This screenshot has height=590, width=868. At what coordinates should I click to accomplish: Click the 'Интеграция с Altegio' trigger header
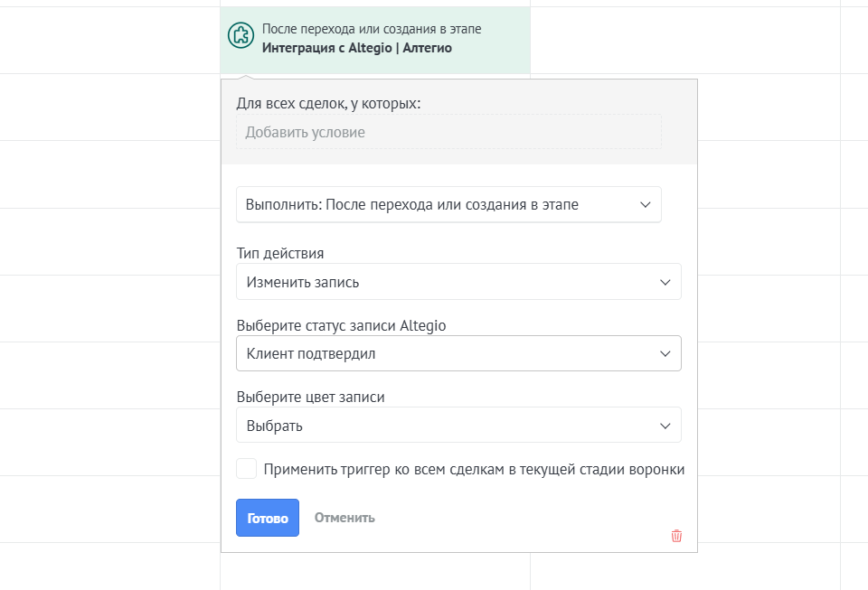point(374,40)
